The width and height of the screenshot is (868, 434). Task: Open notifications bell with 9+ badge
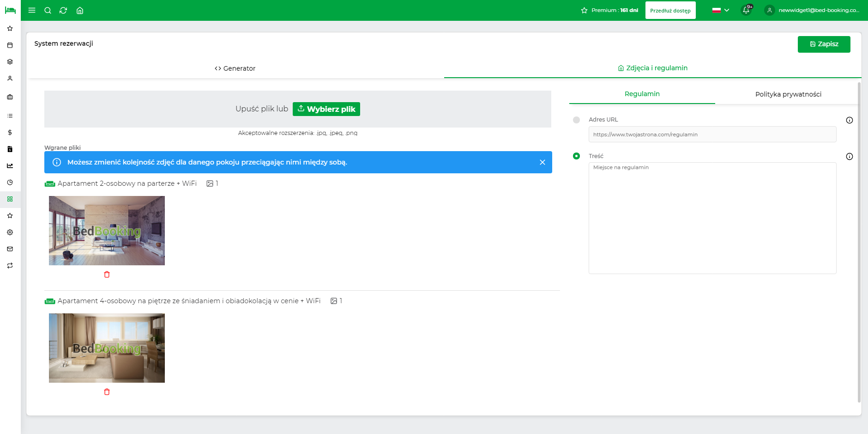point(747,10)
